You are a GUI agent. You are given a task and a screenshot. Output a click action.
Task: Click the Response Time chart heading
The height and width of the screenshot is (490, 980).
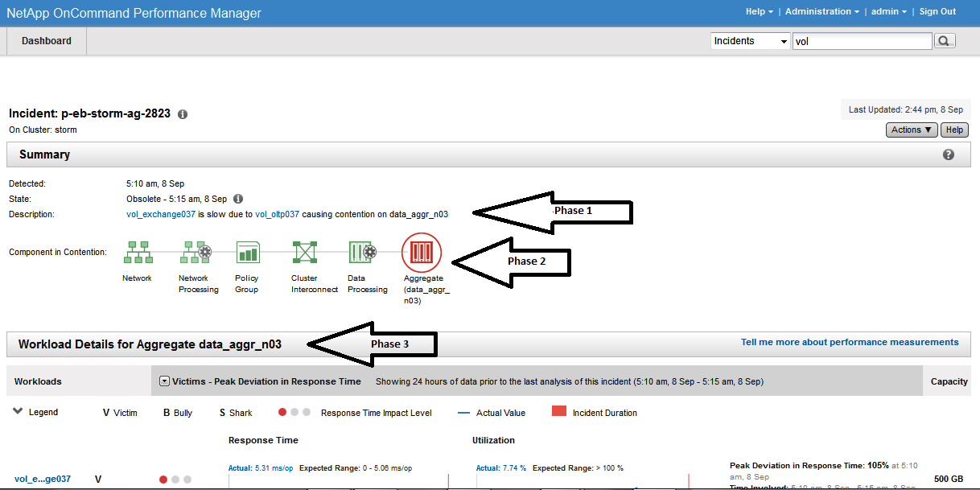tap(263, 440)
